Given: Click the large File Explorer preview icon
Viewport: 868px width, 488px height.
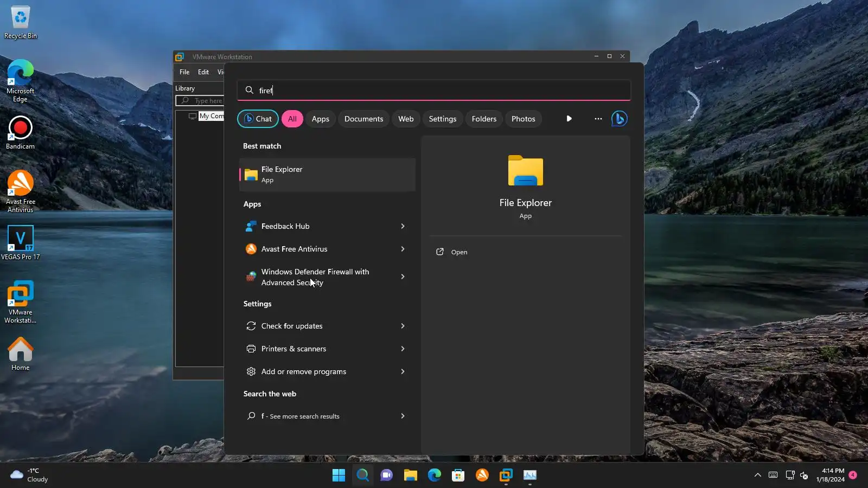Looking at the screenshot, I should click(x=526, y=170).
